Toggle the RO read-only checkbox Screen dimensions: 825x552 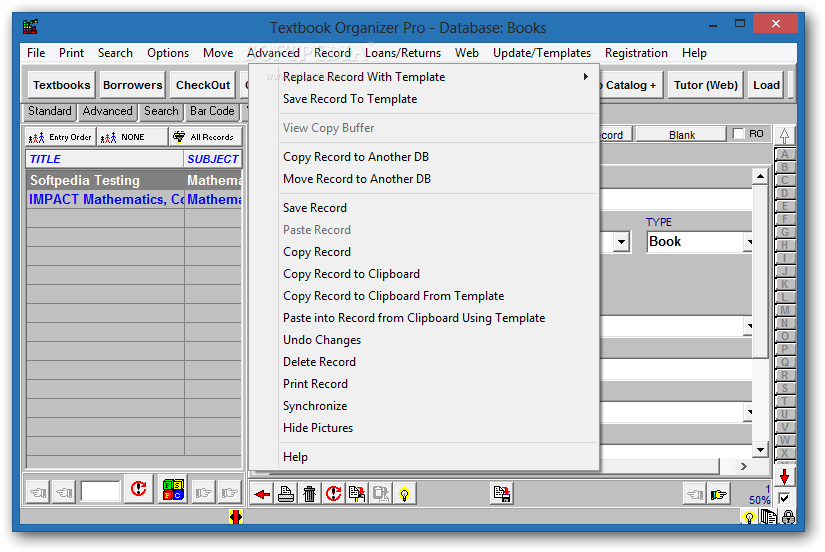[x=739, y=134]
